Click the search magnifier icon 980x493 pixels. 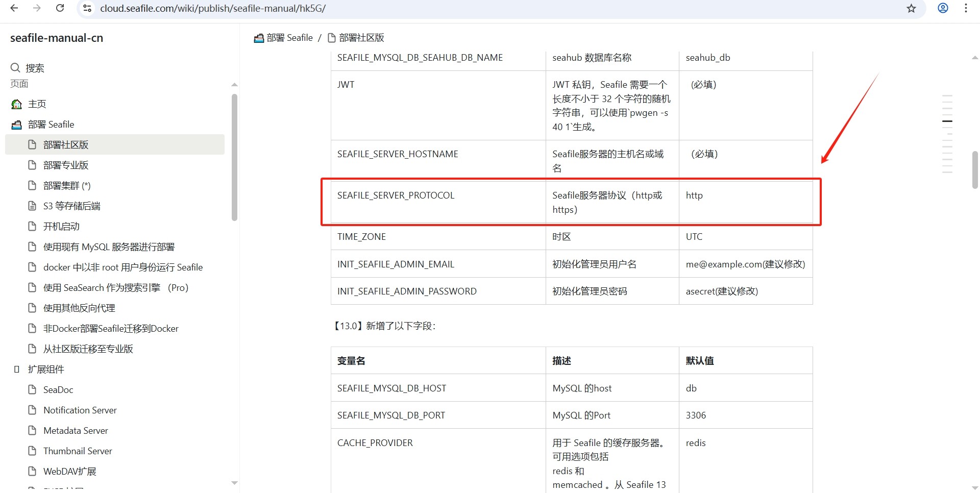click(15, 68)
